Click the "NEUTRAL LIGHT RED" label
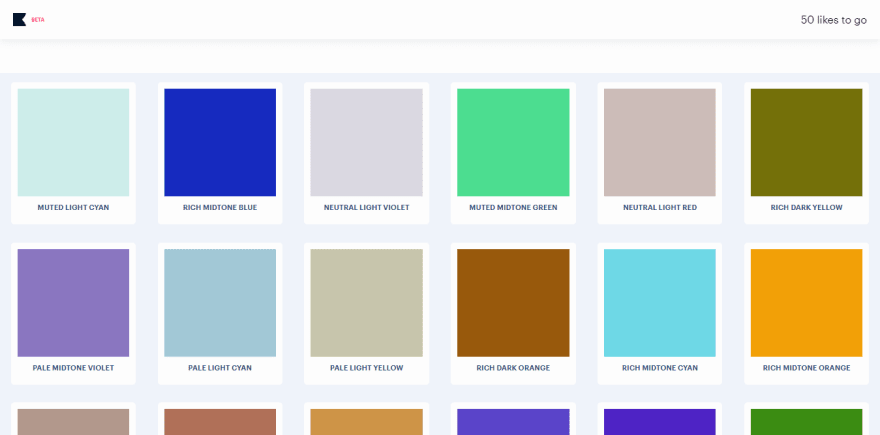880x435 pixels. pos(659,208)
